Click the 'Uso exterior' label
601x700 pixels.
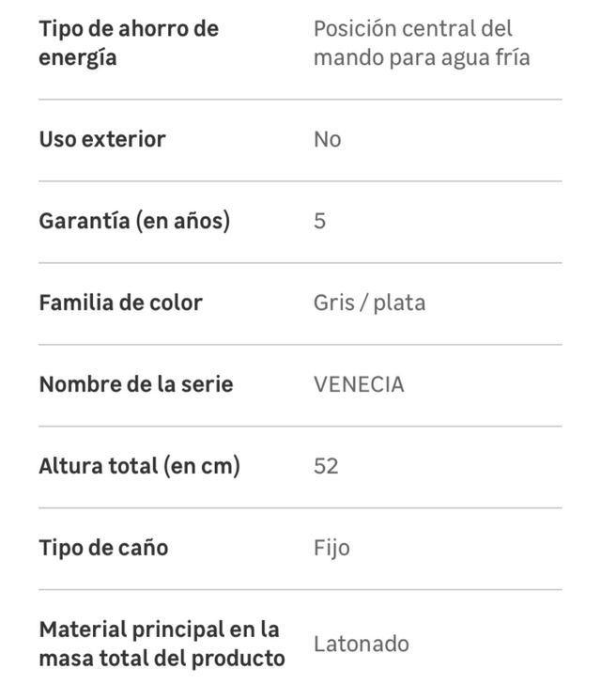click(102, 139)
